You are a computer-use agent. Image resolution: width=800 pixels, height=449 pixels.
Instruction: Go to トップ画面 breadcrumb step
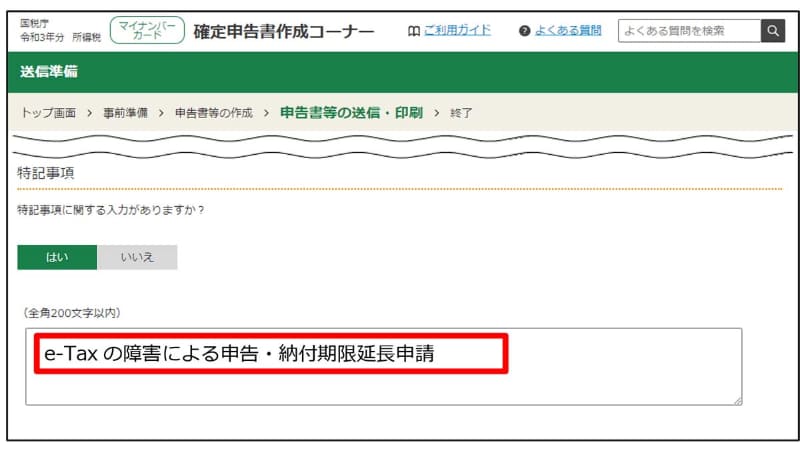point(48,113)
